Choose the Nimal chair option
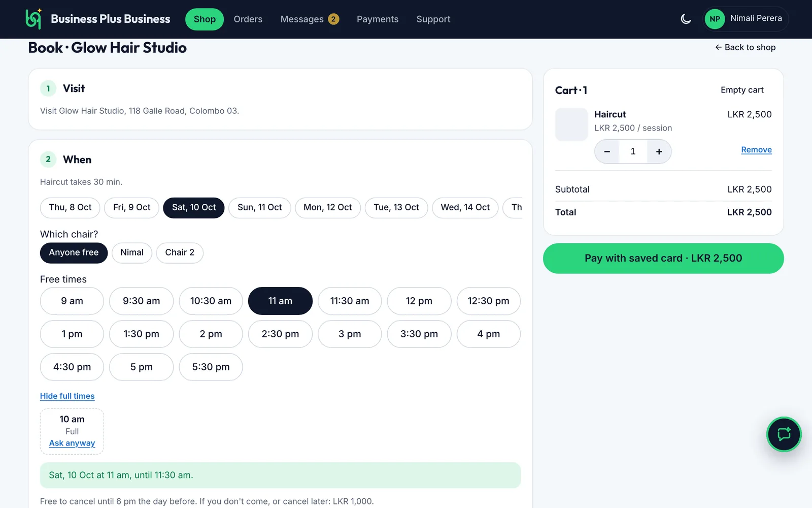Viewport: 812px width, 508px height. [132, 253]
